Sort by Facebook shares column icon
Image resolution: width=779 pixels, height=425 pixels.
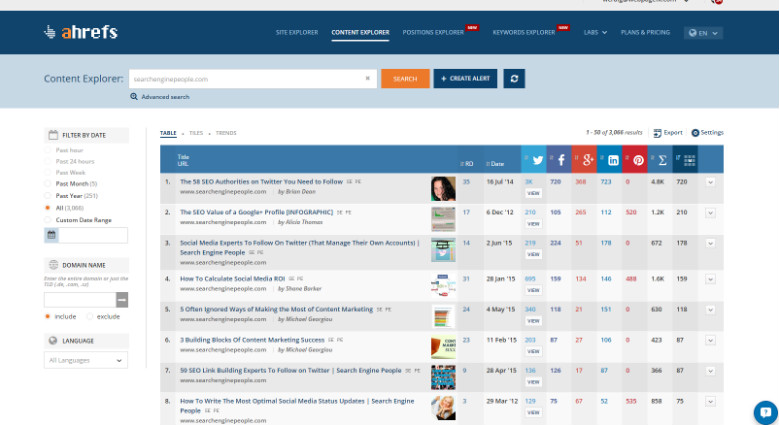560,160
